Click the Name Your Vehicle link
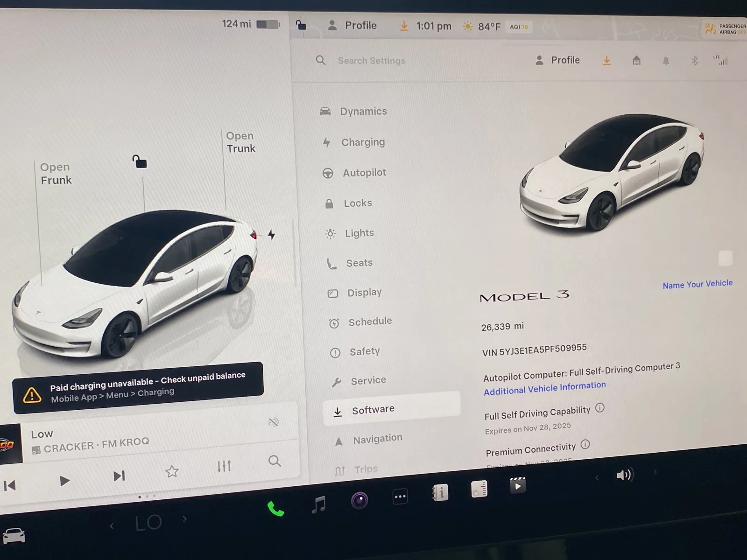This screenshot has width=747, height=560. tap(698, 284)
